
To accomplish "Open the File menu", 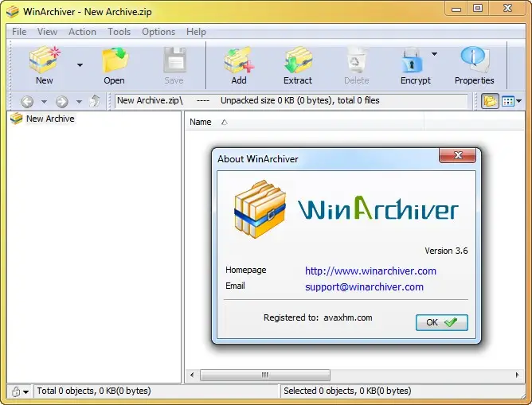I will coord(19,32).
